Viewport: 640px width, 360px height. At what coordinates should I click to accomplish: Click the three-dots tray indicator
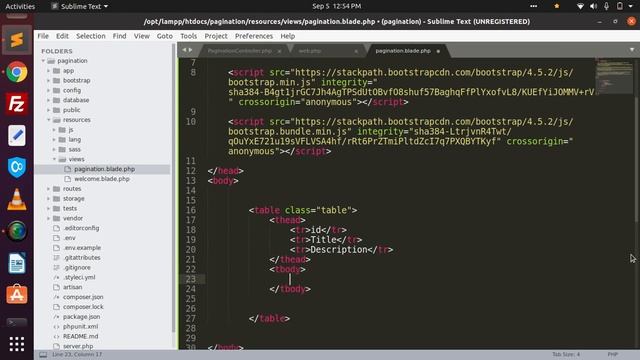pos(533,6)
